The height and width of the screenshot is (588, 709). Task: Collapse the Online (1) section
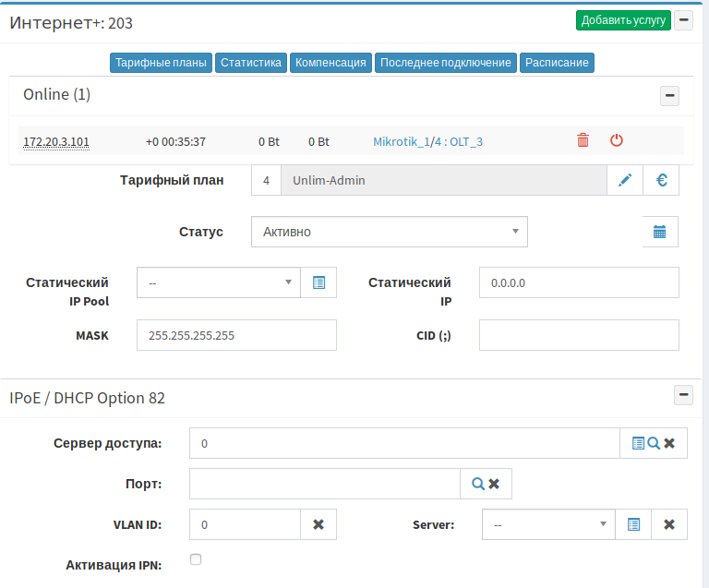pos(669,96)
